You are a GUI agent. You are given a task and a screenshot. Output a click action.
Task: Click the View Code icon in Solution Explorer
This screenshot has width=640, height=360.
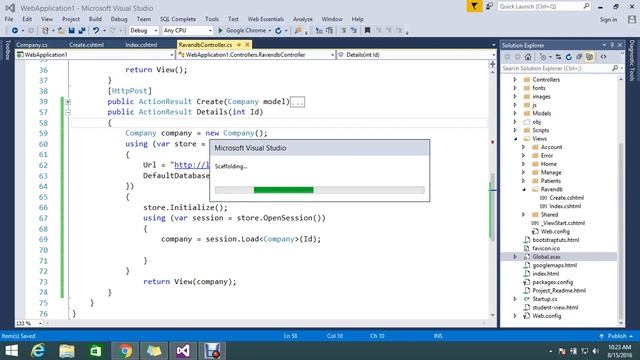pos(604,57)
